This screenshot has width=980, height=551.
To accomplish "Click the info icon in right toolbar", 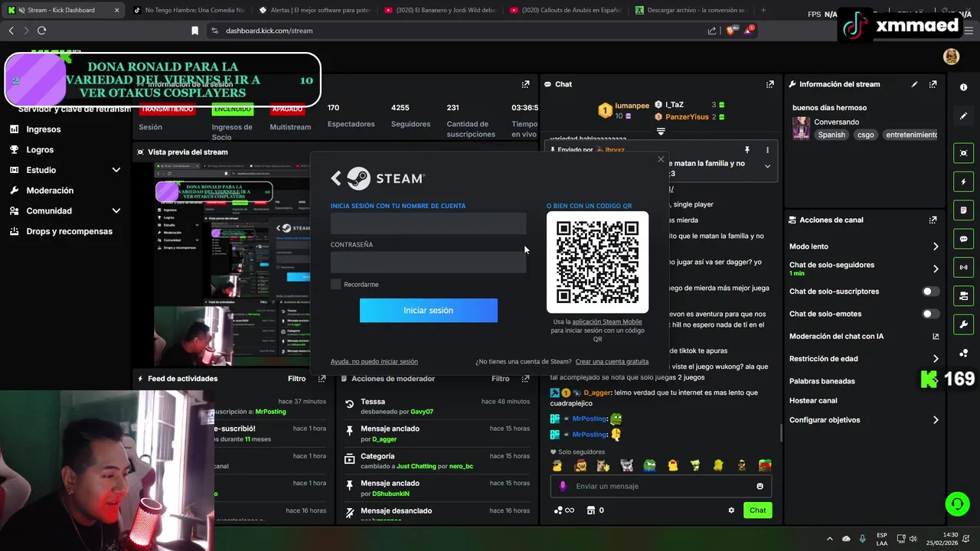I will pos(963,87).
